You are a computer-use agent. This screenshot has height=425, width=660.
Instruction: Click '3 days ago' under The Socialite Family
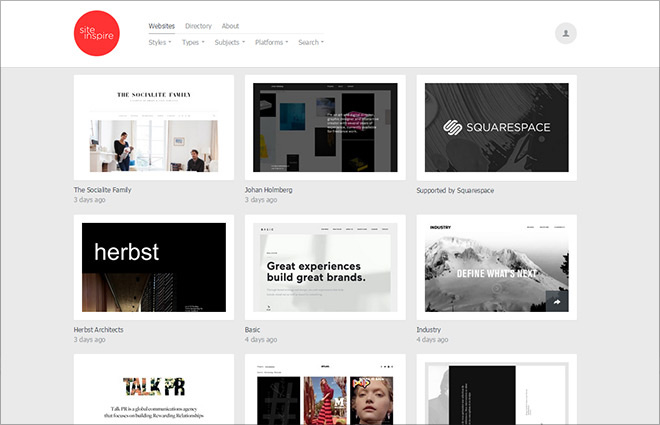(89, 200)
